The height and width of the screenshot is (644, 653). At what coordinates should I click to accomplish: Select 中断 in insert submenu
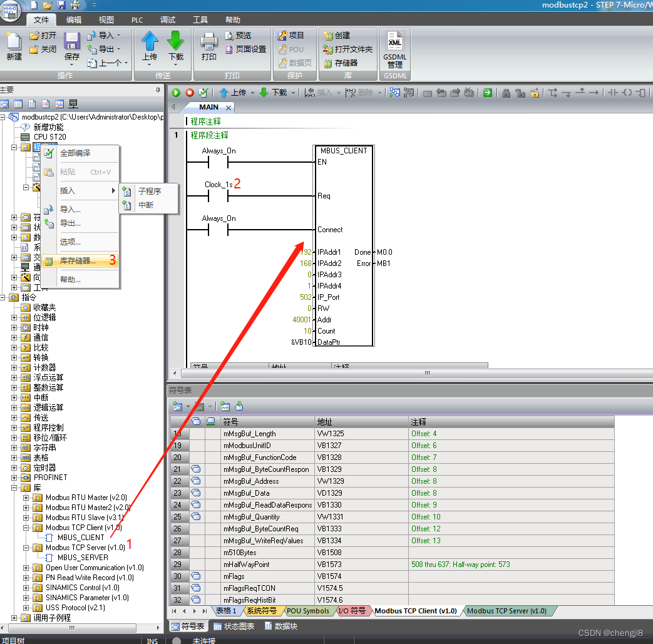[149, 205]
